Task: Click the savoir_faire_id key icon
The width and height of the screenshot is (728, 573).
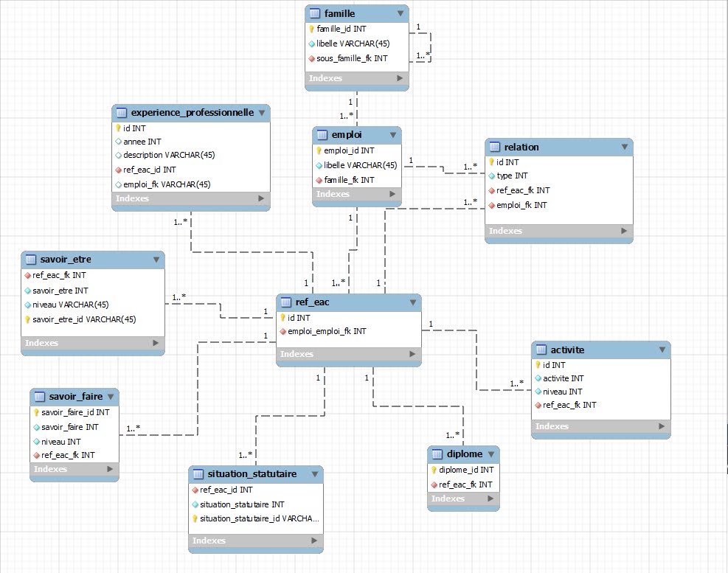Action: coord(36,412)
